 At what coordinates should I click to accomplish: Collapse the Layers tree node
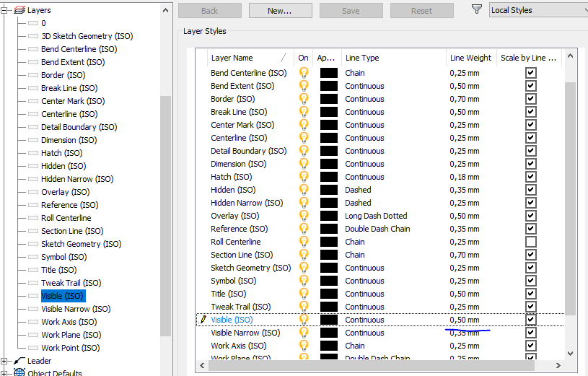click(4, 11)
